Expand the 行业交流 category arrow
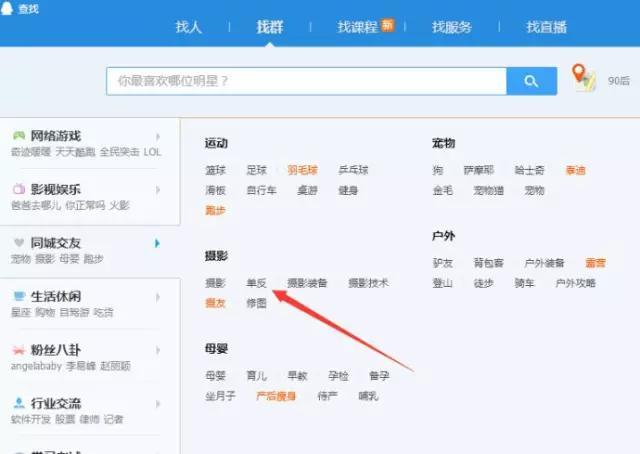Image resolution: width=640 pixels, height=454 pixels. [x=158, y=404]
